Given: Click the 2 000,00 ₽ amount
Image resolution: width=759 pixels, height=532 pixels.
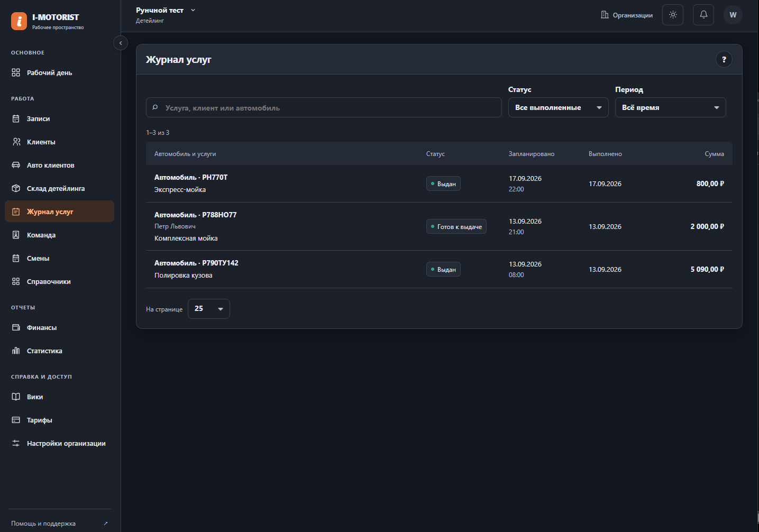Looking at the screenshot, I should coord(707,226).
